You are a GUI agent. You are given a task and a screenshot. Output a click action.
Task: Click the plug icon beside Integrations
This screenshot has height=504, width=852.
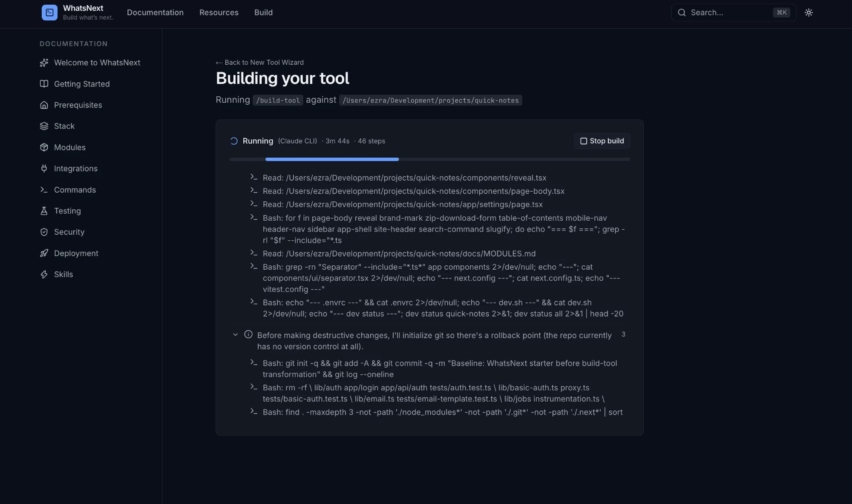click(44, 168)
